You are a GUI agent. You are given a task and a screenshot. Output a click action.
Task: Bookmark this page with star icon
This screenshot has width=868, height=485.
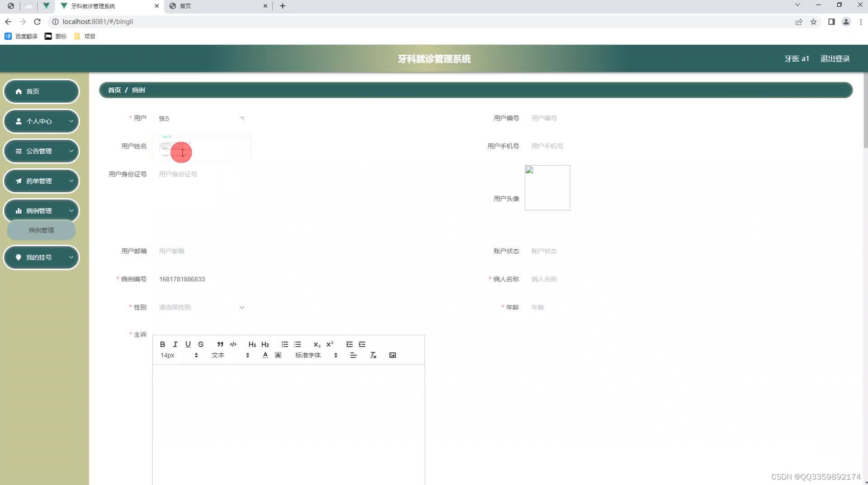[813, 22]
